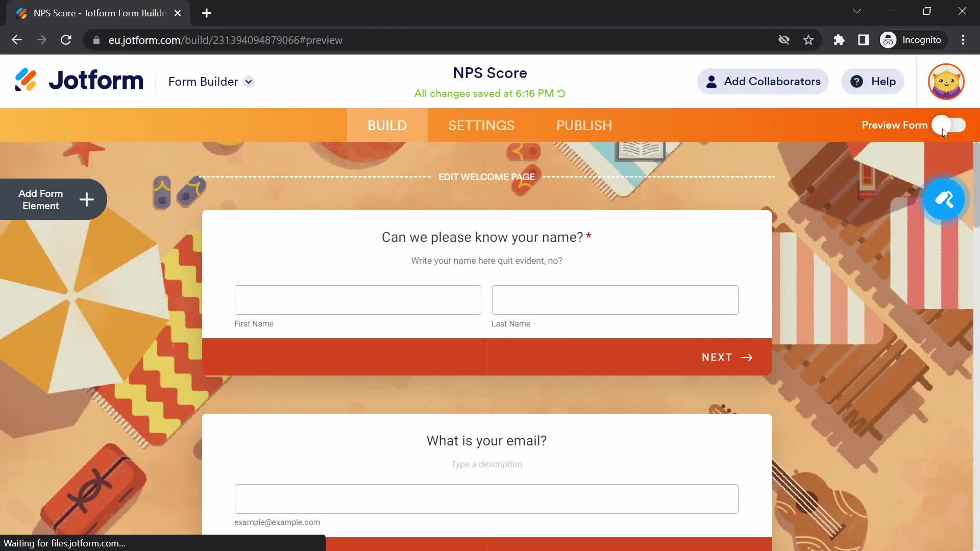Select the BUILD tab
This screenshot has height=551, width=980.
tap(387, 125)
